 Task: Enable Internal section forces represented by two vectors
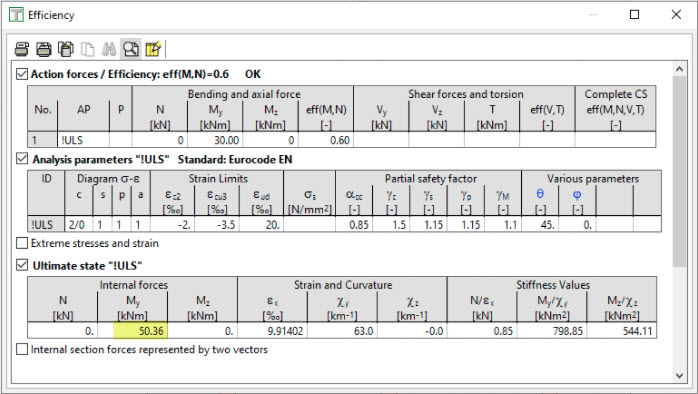pyautogui.click(x=22, y=349)
